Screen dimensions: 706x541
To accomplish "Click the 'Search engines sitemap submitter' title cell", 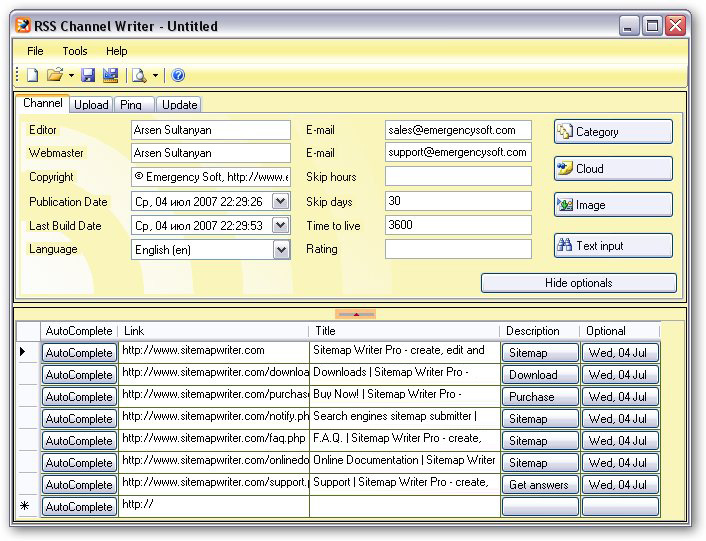I will [405, 418].
